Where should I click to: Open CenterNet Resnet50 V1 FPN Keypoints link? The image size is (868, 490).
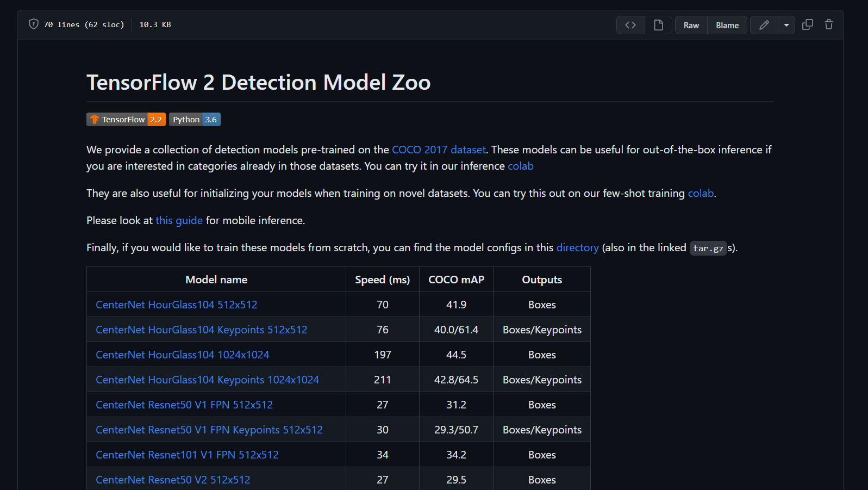click(x=209, y=430)
